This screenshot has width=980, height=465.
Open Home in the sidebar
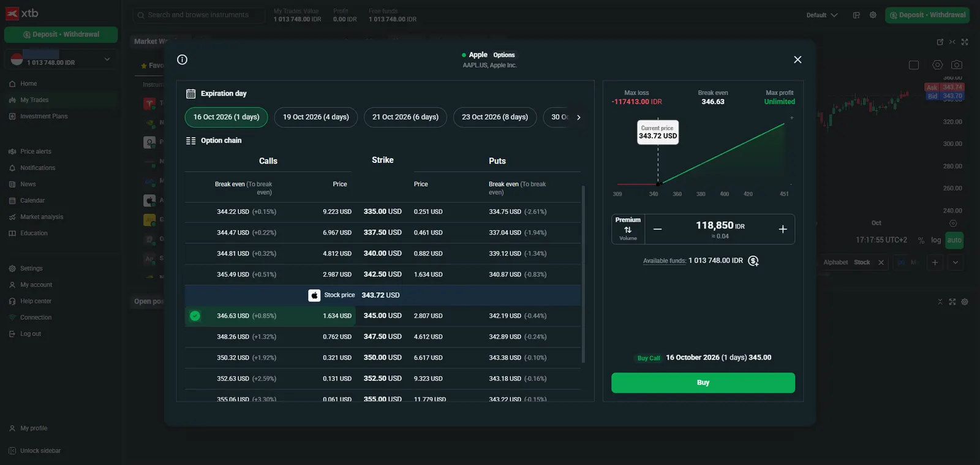coord(29,83)
